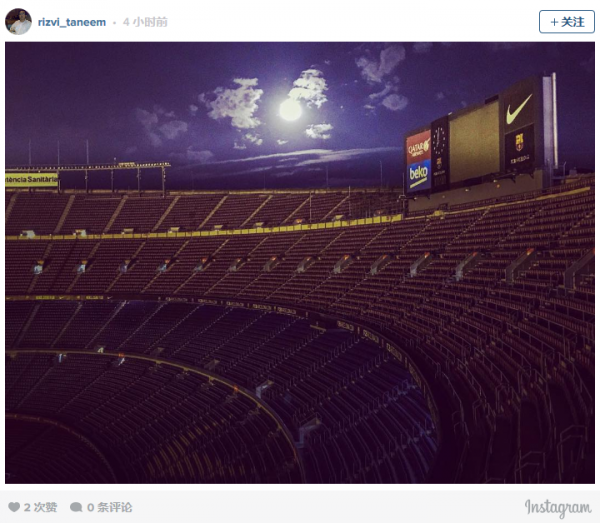Open the 0 条评论 comments text
This screenshot has height=523, width=600.
109,507
